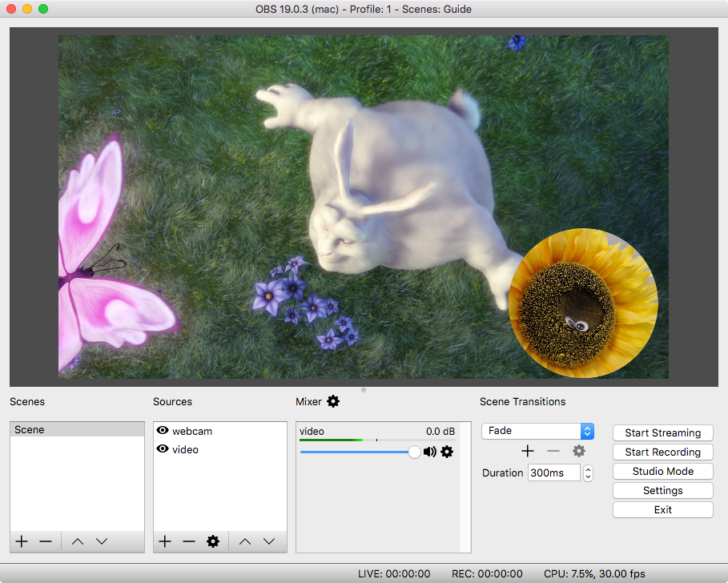
Task: Add a new source with plus icon
Action: click(x=165, y=541)
